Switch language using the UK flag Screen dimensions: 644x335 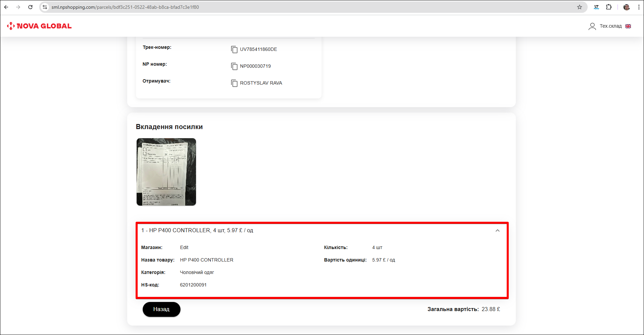click(628, 26)
